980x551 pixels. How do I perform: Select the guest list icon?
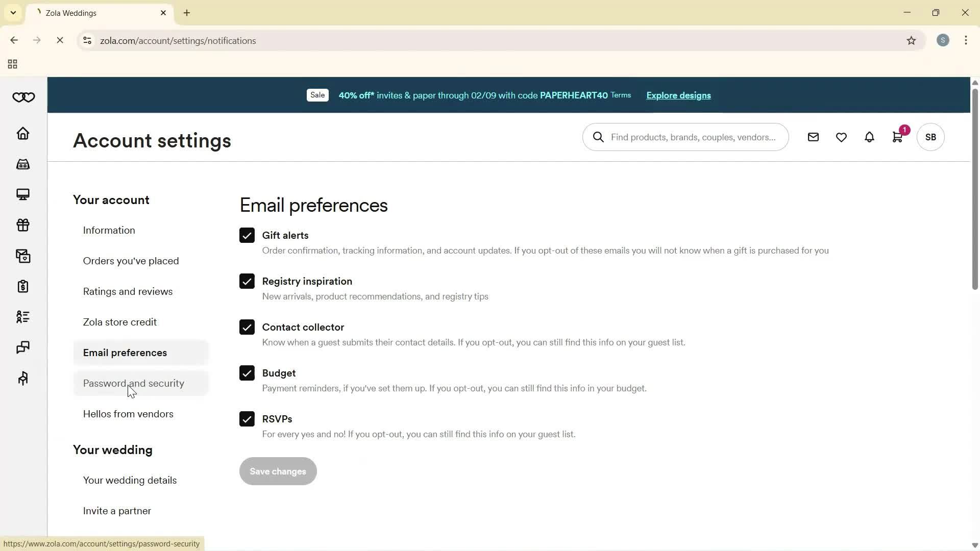pos(23,317)
